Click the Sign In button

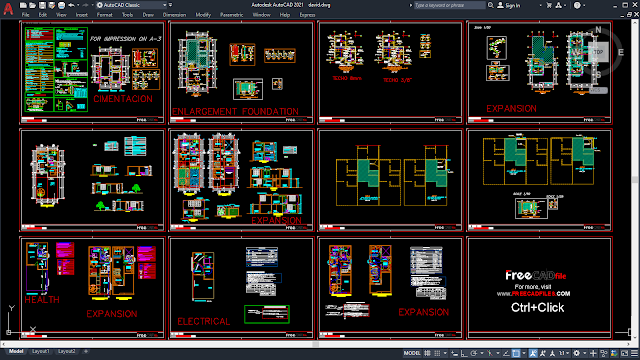click(509, 5)
